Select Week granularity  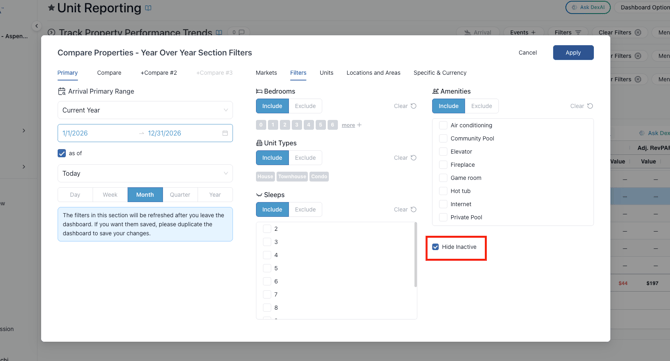[110, 194]
